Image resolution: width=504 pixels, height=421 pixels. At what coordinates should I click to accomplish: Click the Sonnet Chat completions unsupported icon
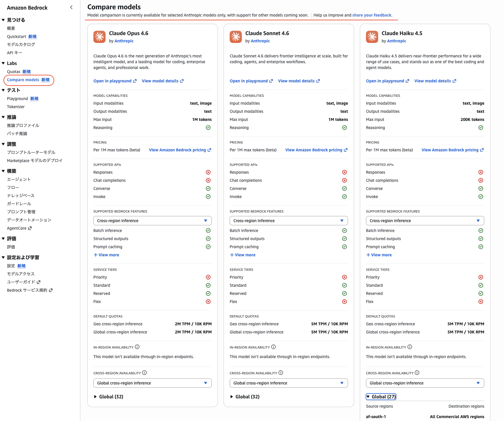click(345, 180)
